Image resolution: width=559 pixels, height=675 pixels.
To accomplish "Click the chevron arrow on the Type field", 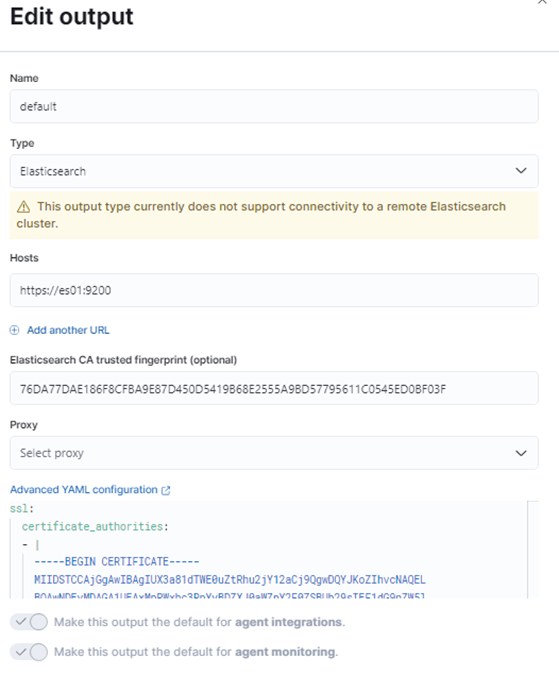I will (521, 171).
